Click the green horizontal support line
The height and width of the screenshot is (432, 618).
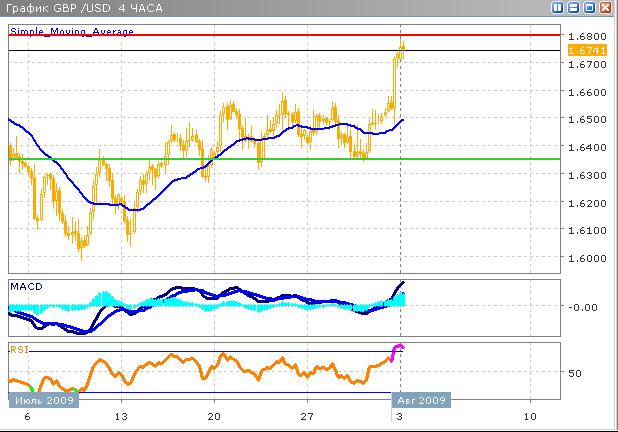[x=250, y=158]
